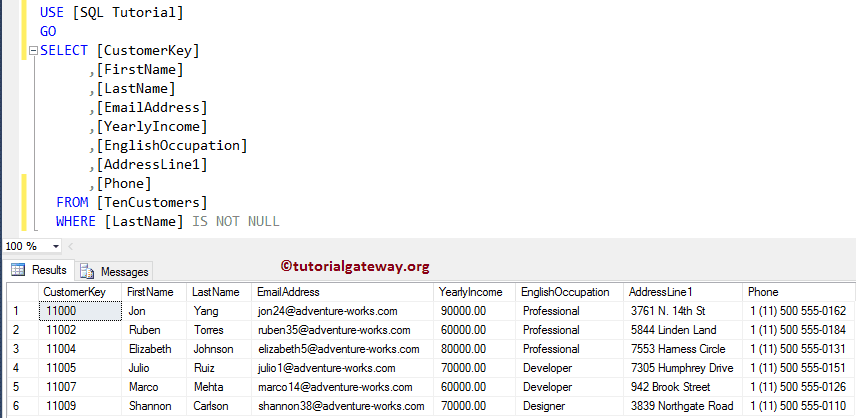This screenshot has width=856, height=418.
Task: Select the EnglishOccupation column header
Action: click(569, 292)
